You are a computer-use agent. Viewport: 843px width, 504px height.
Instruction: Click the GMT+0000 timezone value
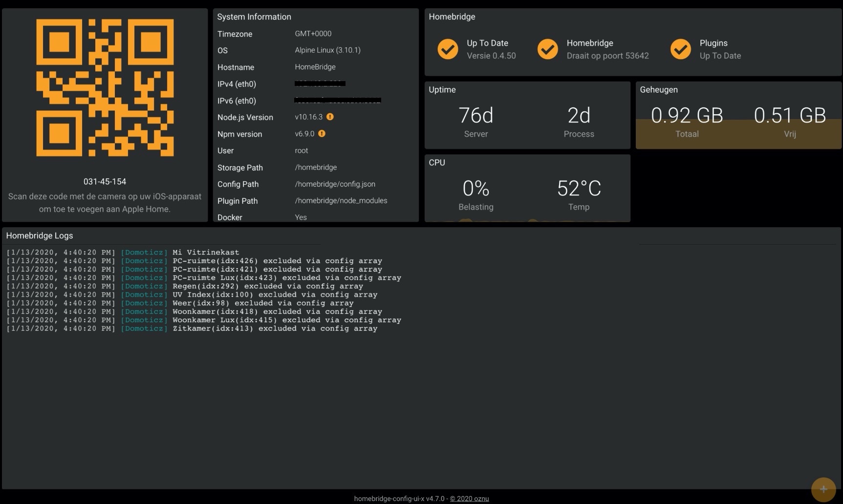pos(313,34)
